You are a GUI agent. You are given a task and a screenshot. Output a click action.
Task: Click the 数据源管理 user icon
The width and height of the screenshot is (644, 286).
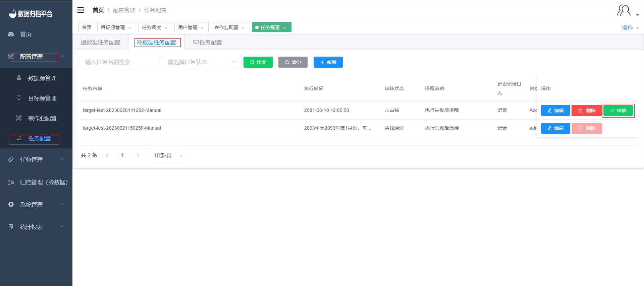pyautogui.click(x=19, y=78)
